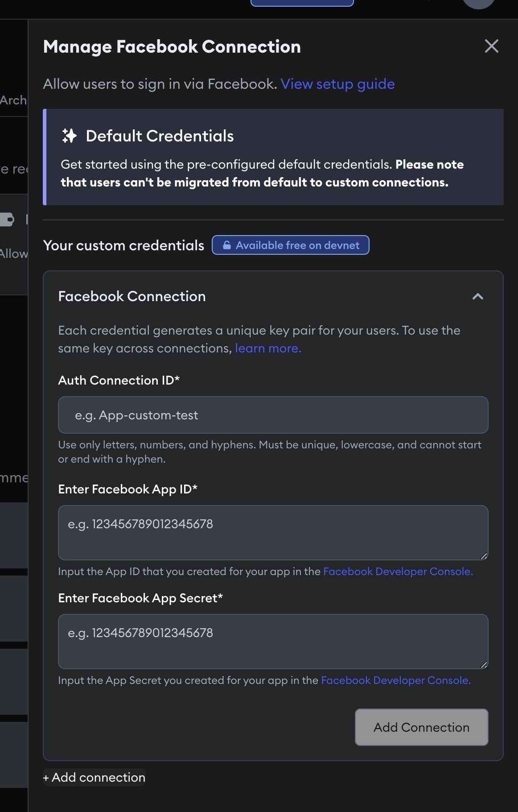
Task: Focus the Auth Connection ID field
Action: [273, 415]
